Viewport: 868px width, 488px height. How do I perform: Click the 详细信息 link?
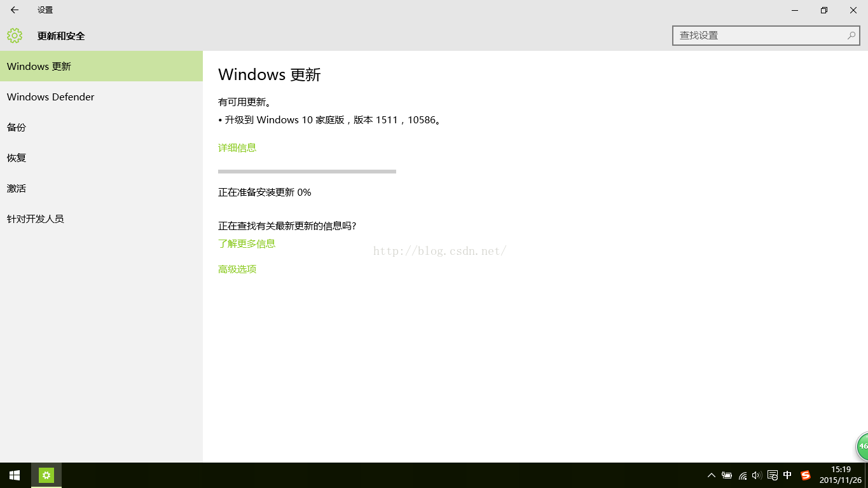click(237, 147)
